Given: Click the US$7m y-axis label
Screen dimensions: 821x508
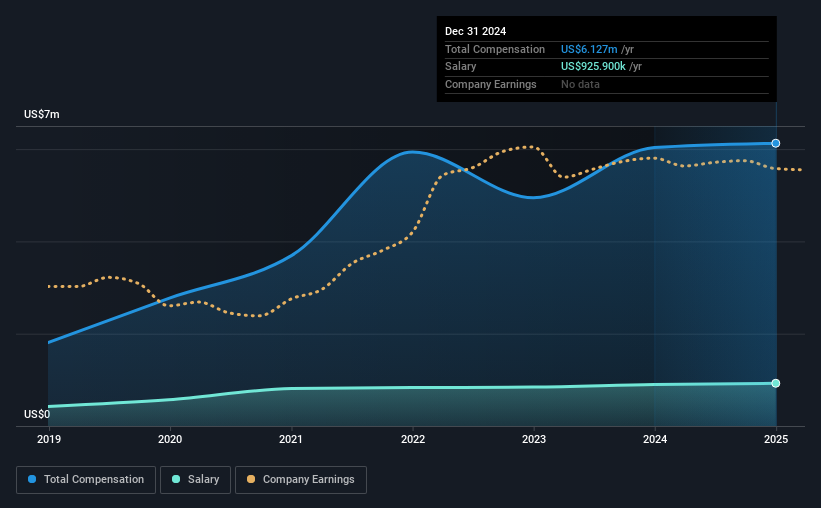Looking at the screenshot, I should tap(42, 114).
